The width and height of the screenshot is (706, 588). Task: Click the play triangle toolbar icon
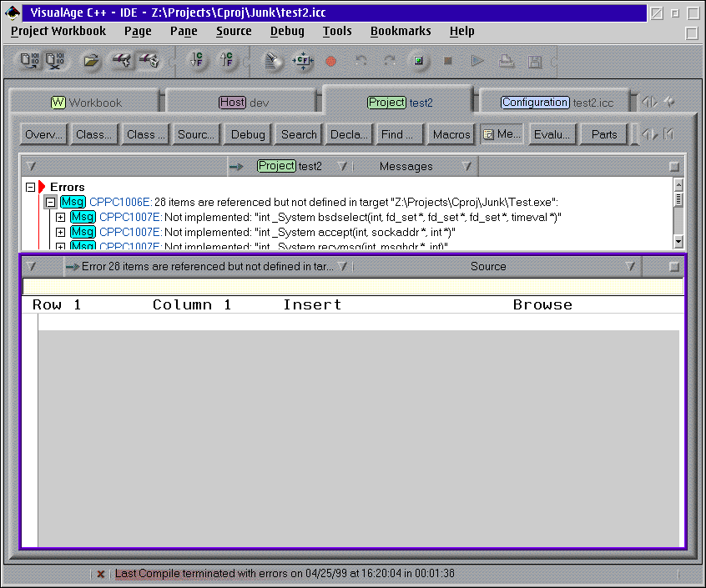[x=477, y=60]
